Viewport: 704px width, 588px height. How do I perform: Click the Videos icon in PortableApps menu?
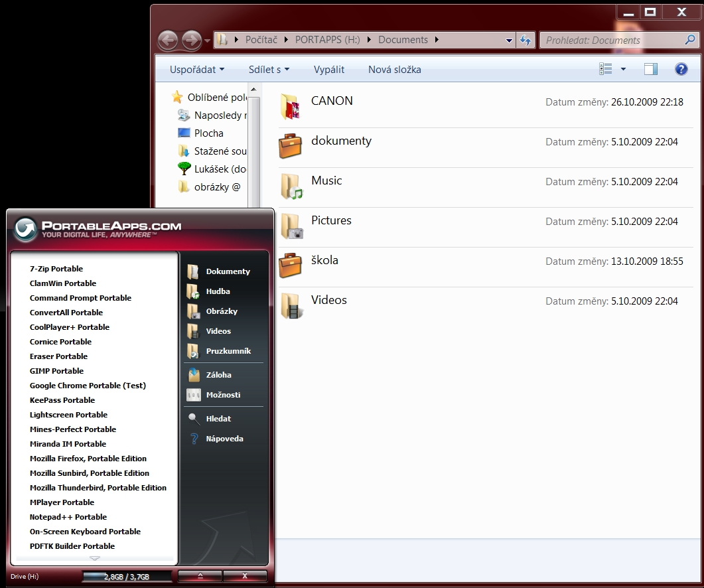[193, 331]
